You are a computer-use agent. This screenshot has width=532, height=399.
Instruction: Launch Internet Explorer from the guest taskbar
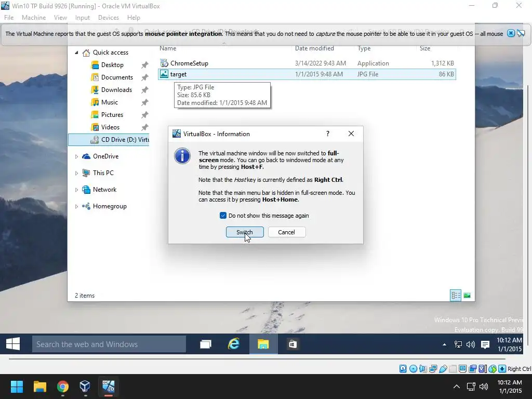point(234,344)
